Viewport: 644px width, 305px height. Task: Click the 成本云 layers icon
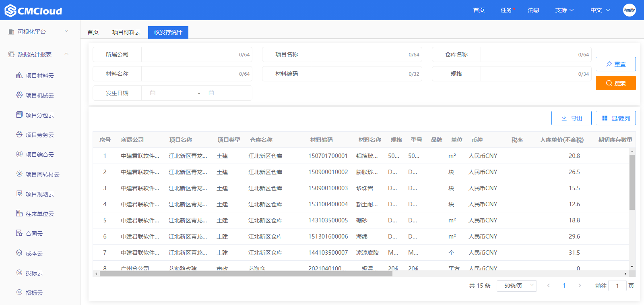click(x=19, y=253)
